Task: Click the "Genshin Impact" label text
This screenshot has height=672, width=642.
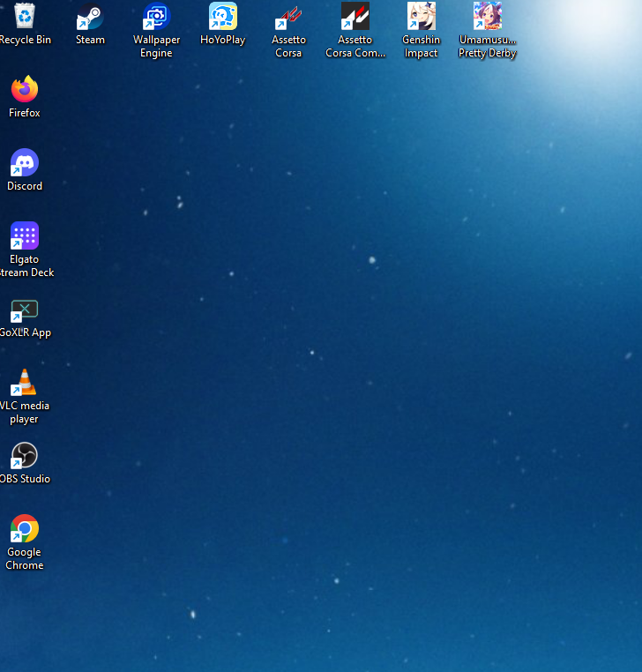Action: (421, 46)
